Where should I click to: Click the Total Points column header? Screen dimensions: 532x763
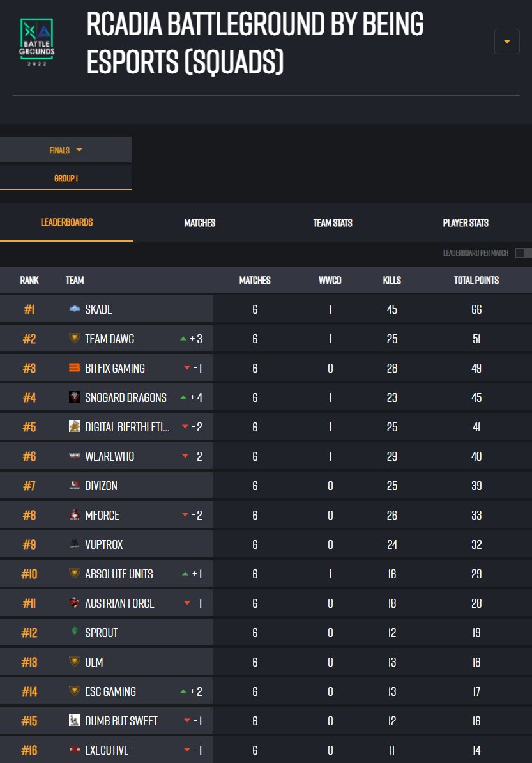476,281
